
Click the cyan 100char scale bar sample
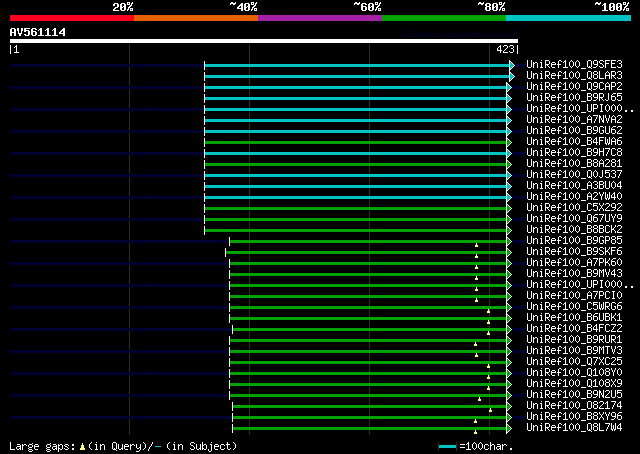[447, 447]
